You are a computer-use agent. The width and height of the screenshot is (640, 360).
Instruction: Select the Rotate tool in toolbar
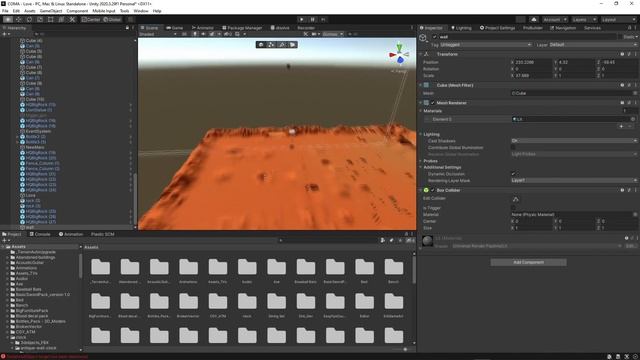(29, 19)
